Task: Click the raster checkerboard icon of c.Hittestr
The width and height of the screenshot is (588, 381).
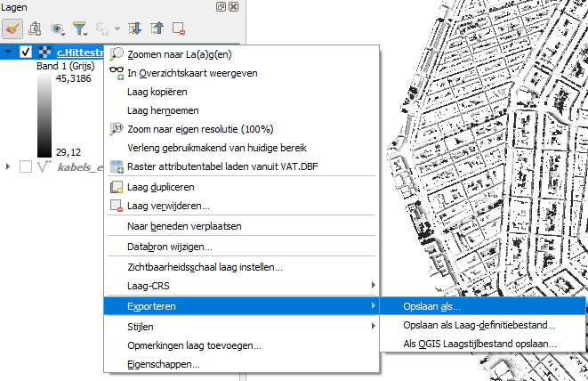Action: (x=45, y=53)
